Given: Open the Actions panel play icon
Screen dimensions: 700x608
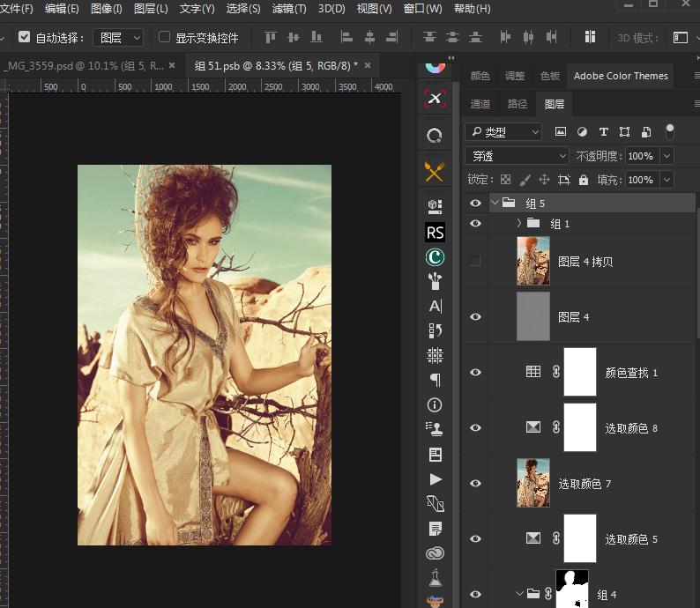Looking at the screenshot, I should 435,479.
